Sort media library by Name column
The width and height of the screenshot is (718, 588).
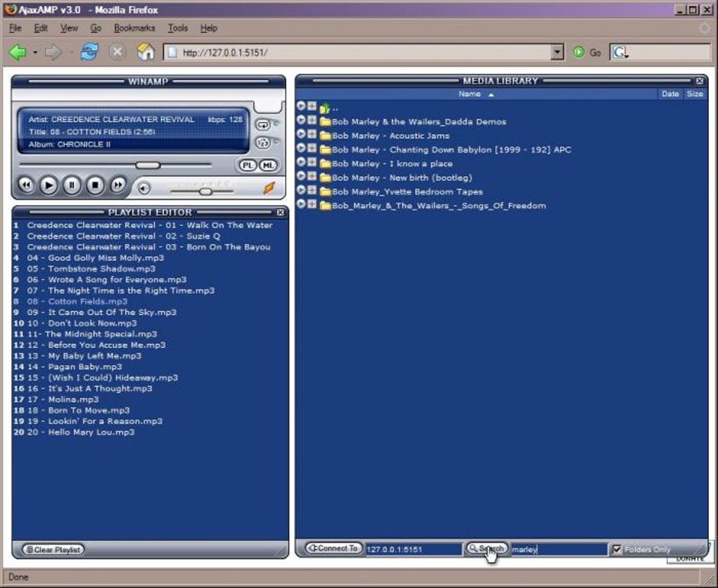[470, 94]
